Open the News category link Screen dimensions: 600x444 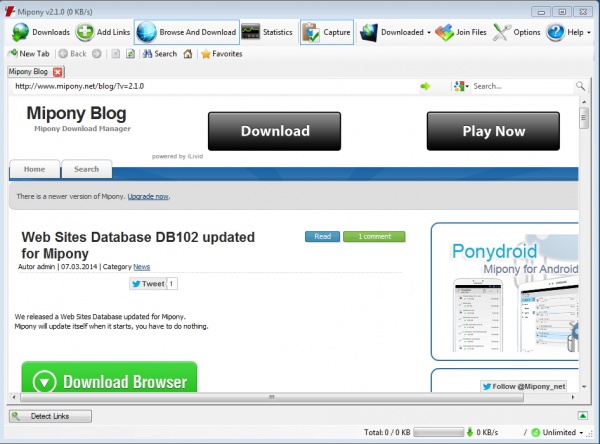click(x=142, y=267)
